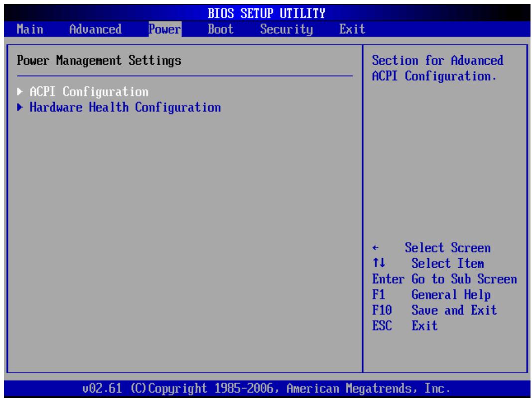Image resolution: width=532 pixels, height=400 pixels.
Task: Switch to the Main tab
Action: pyautogui.click(x=30, y=29)
